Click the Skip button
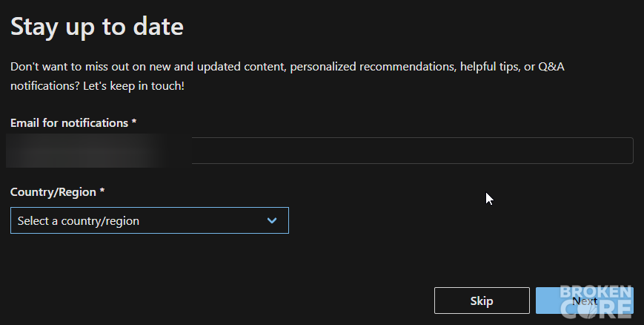Image resolution: width=644 pixels, height=325 pixels. coord(482,301)
